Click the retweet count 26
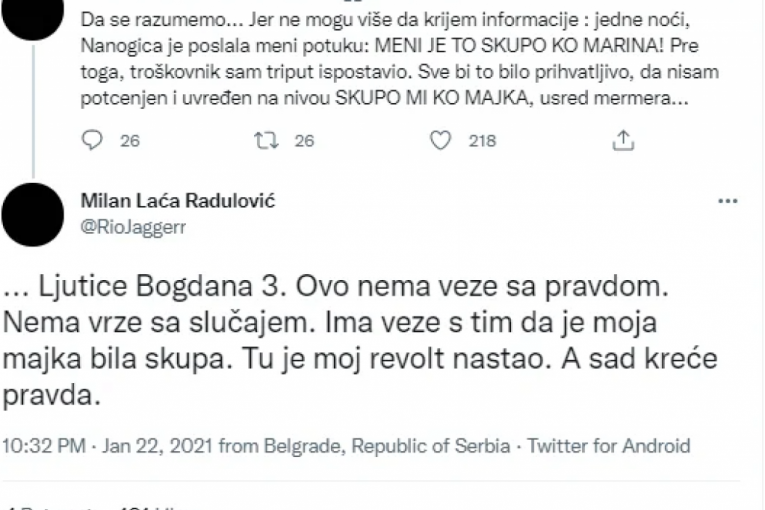This screenshot has height=510, width=765. coord(304,141)
